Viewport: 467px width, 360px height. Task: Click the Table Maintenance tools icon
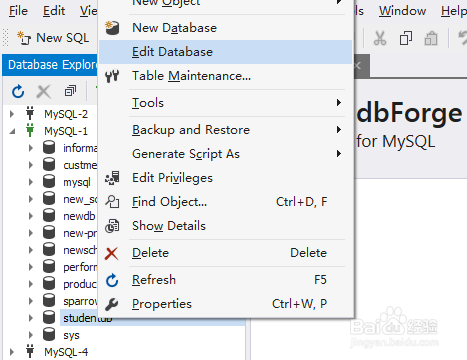pos(112,76)
